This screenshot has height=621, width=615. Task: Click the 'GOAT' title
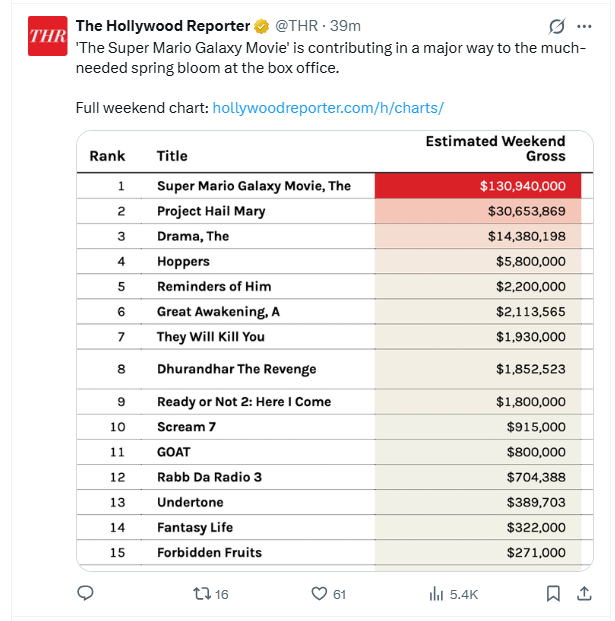[x=173, y=452]
